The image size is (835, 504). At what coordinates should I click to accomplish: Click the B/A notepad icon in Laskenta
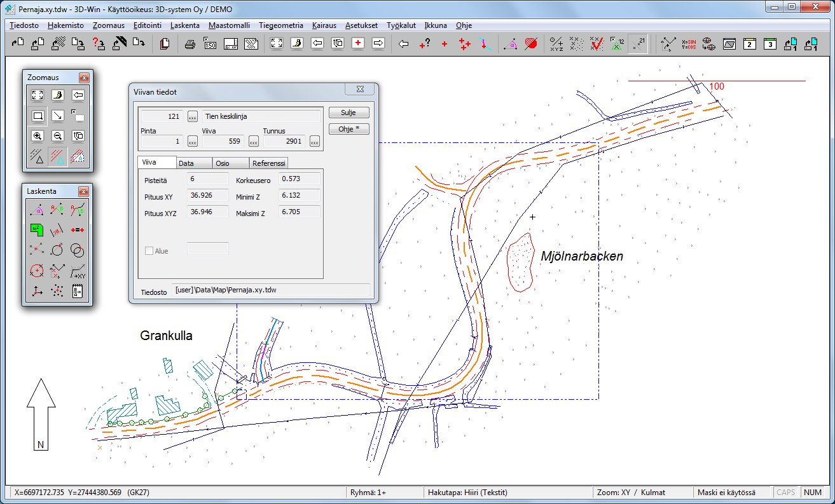point(78,290)
